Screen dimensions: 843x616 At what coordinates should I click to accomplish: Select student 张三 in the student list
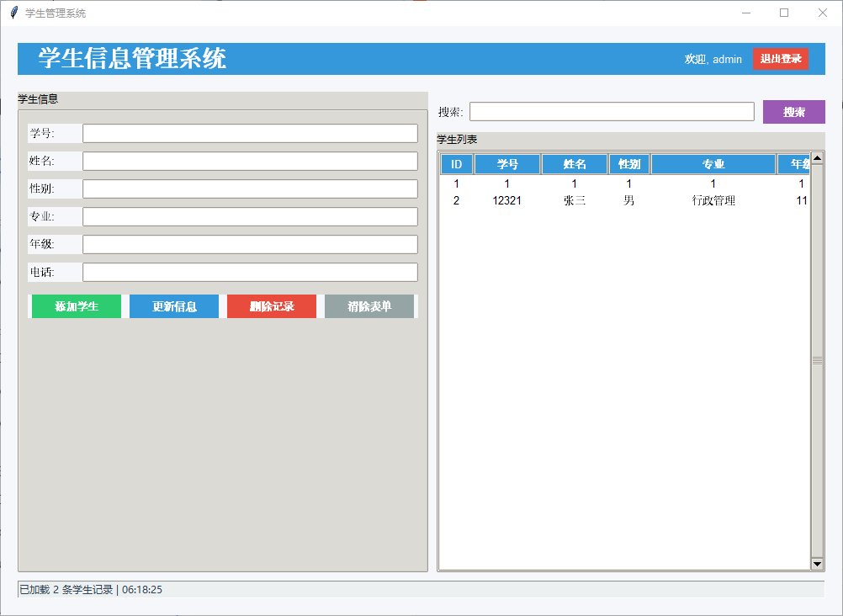coord(575,200)
